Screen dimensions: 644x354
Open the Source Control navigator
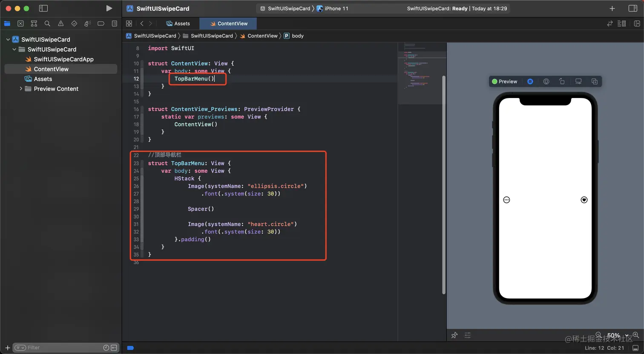tap(20, 23)
